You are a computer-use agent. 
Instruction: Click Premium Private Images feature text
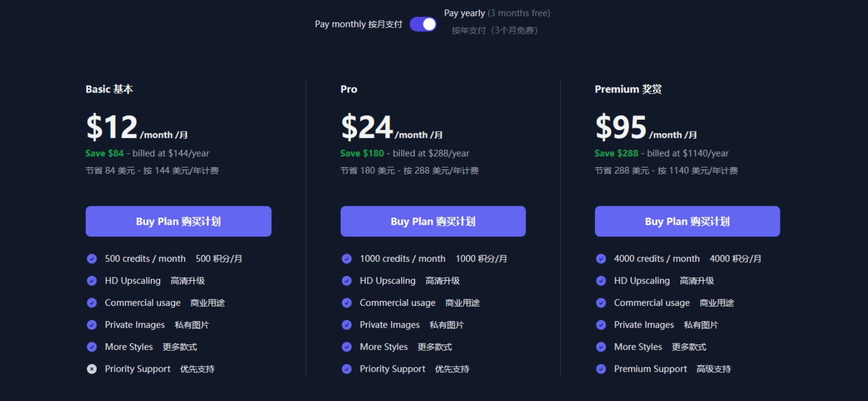tap(644, 325)
